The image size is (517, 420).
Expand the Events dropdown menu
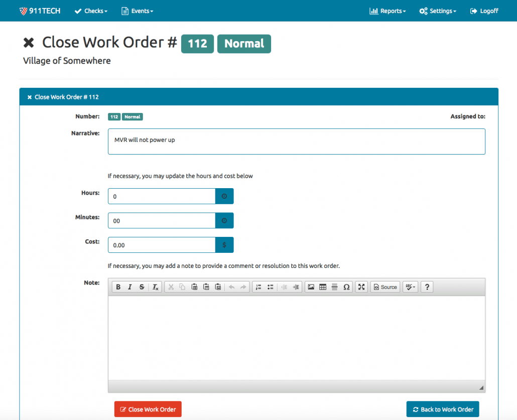(137, 11)
